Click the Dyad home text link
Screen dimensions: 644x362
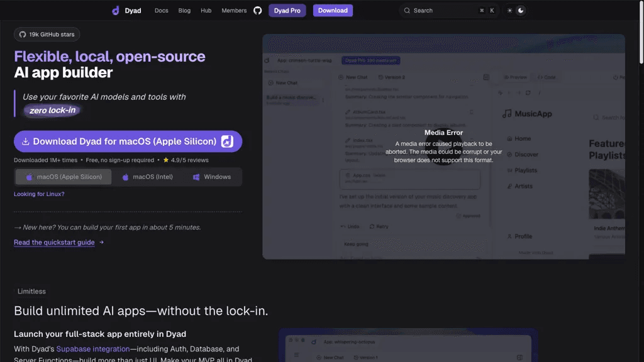tap(133, 10)
